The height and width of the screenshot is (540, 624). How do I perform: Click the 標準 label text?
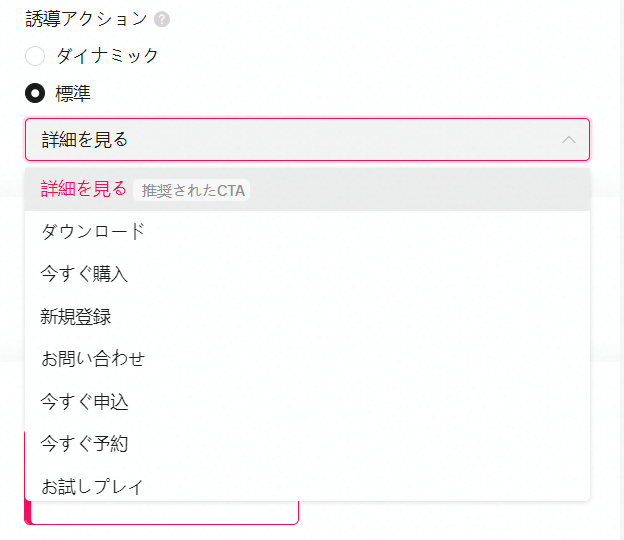coord(74,93)
